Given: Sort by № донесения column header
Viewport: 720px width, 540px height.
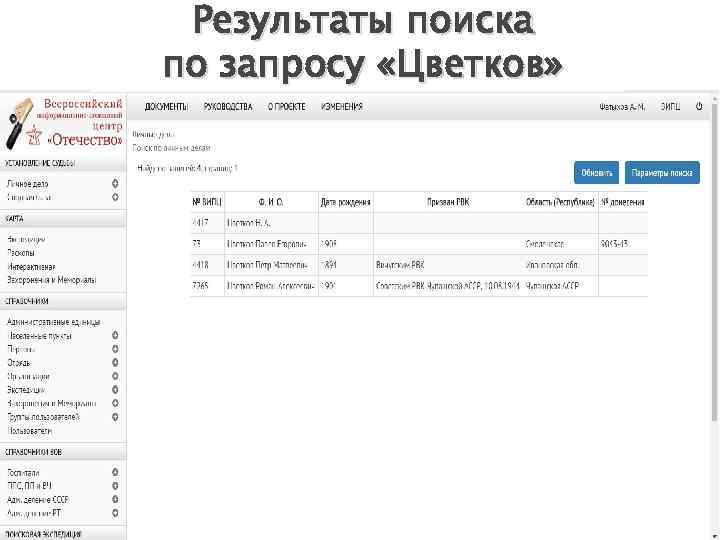Looking at the screenshot, I should click(x=623, y=202).
